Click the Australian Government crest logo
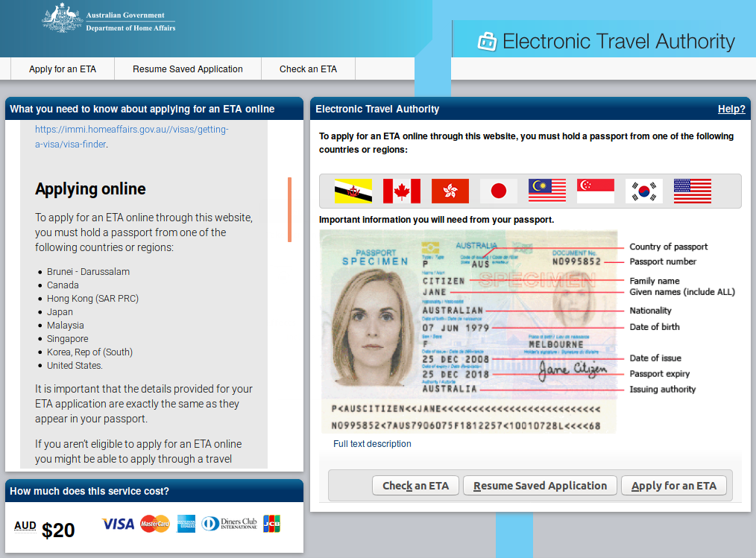 62,19
